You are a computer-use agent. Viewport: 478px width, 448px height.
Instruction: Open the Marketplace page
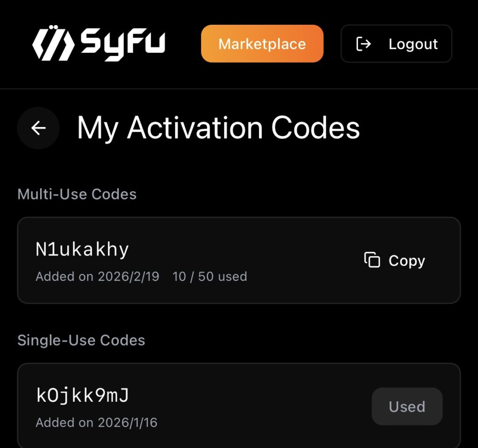262,44
